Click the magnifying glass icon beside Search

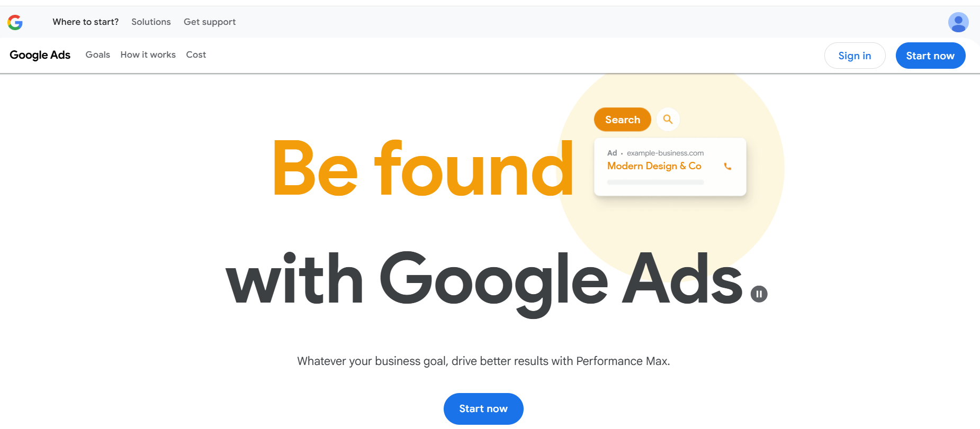click(668, 120)
